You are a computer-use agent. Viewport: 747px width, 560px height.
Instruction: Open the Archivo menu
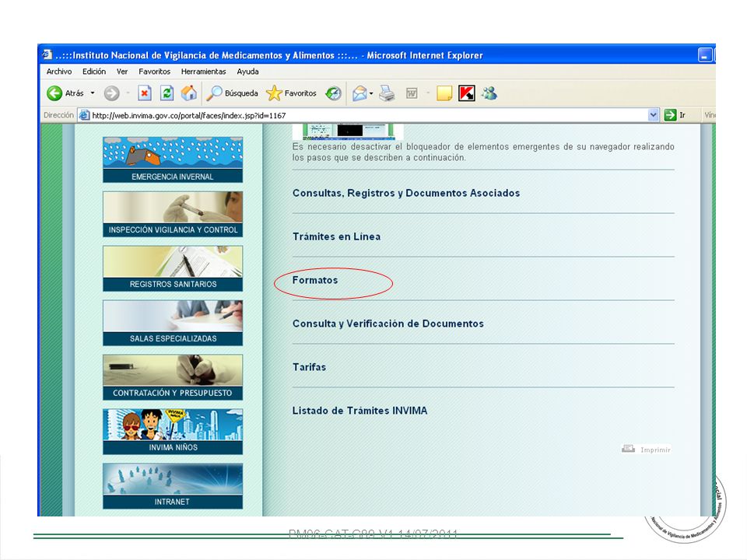[x=59, y=72]
